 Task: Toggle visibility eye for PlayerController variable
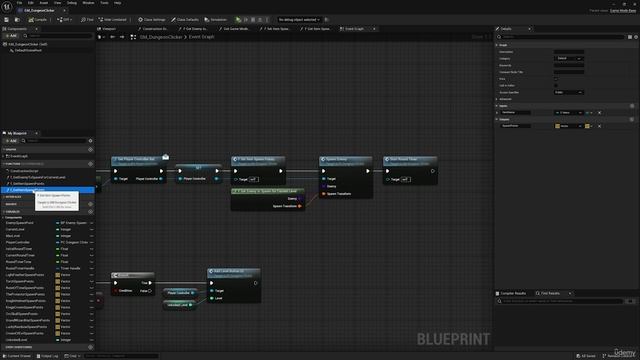(91, 243)
